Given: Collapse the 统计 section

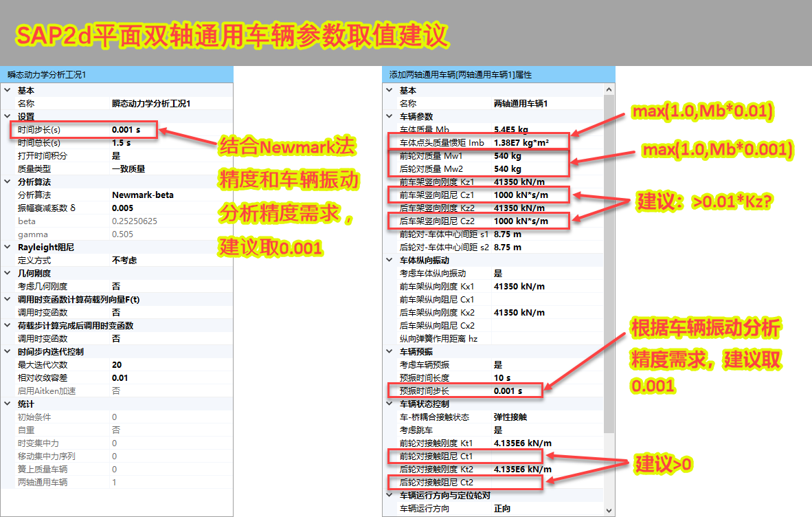Looking at the screenshot, I should [x=8, y=404].
